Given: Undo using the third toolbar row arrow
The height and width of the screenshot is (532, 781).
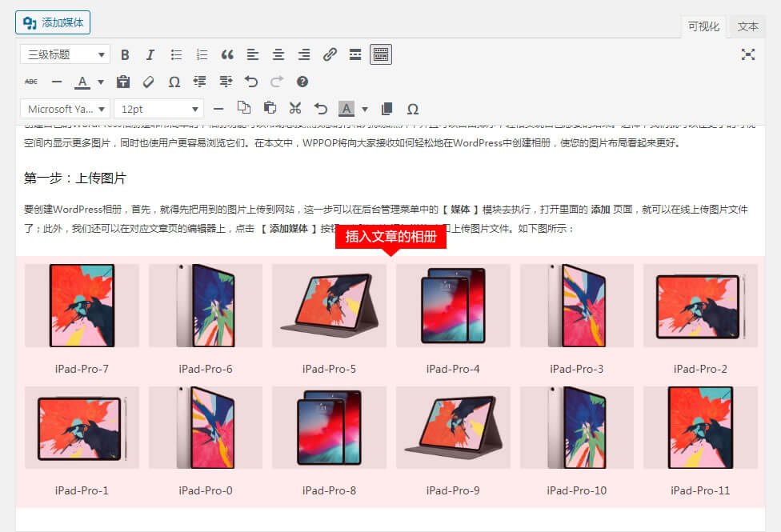Looking at the screenshot, I should 321,109.
